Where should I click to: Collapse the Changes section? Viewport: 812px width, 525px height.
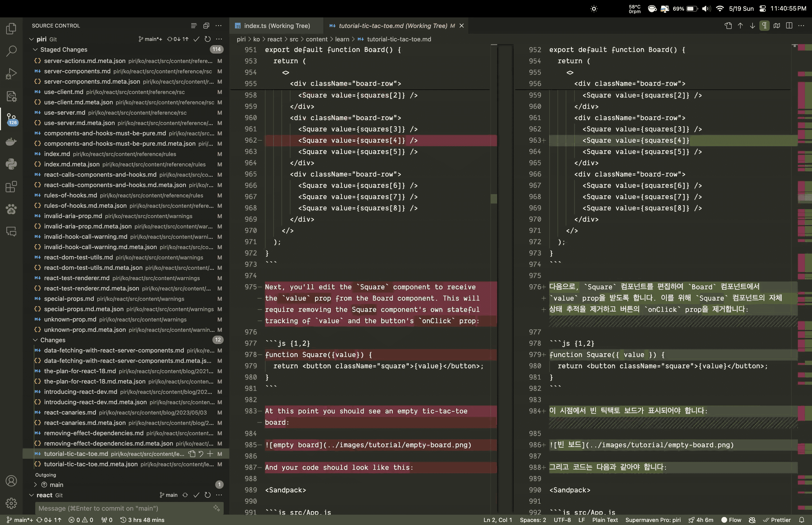point(35,340)
